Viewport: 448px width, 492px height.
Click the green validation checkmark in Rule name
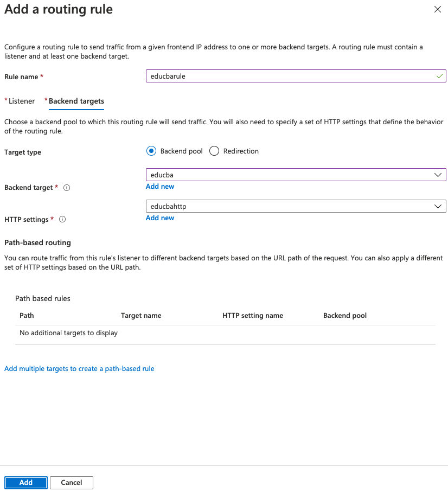(x=439, y=76)
